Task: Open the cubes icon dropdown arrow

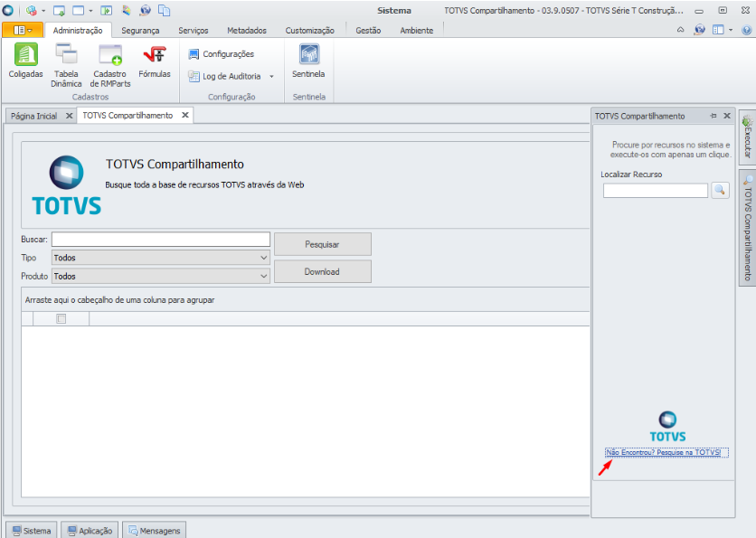Action: pyautogui.click(x=43, y=11)
